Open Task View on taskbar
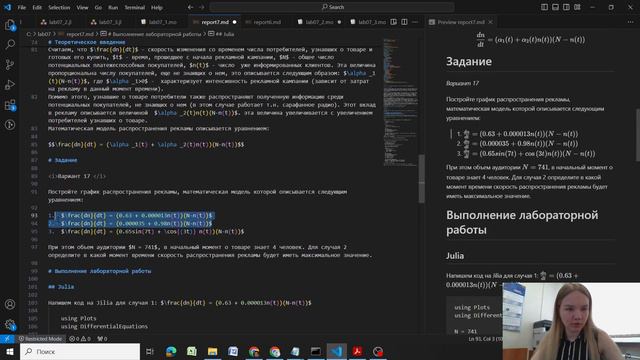The width and height of the screenshot is (640, 360). 150,351
